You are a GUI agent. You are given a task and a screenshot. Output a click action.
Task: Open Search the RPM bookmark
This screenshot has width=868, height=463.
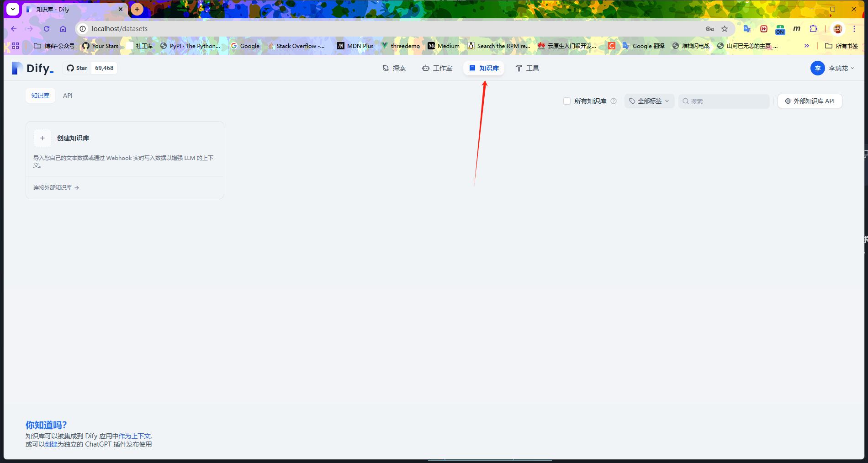[499, 46]
